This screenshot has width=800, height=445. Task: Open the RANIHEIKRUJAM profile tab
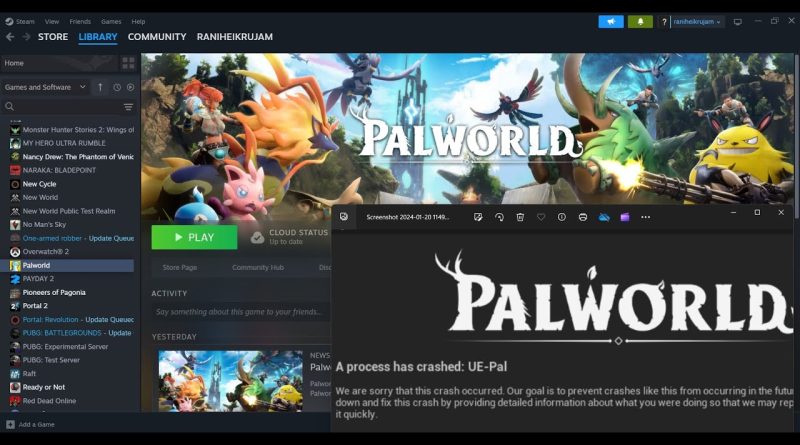235,37
